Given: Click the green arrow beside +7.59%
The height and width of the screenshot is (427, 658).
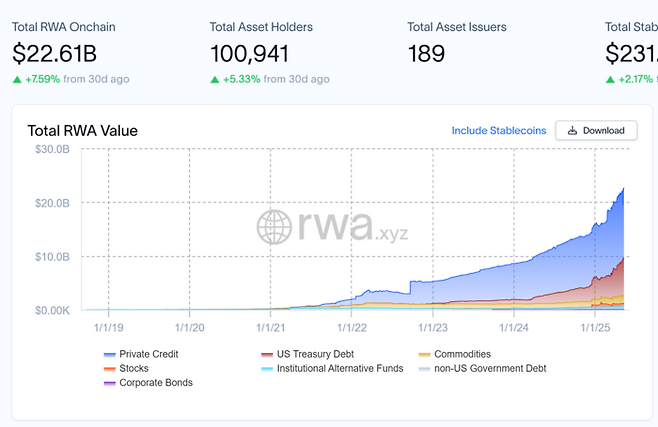Looking at the screenshot, I should [17, 79].
